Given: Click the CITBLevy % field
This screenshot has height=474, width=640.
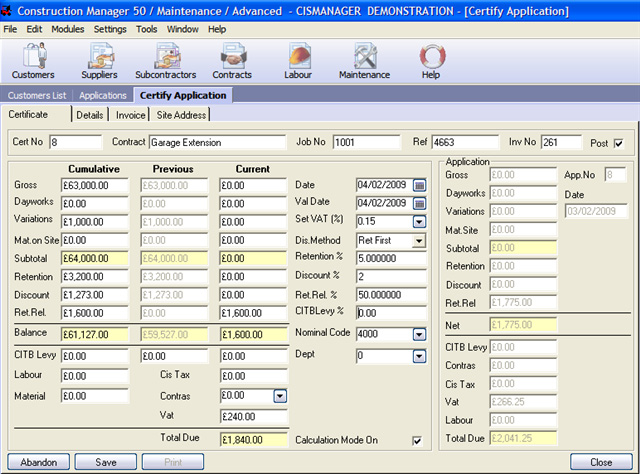Looking at the screenshot, I should coord(391,313).
